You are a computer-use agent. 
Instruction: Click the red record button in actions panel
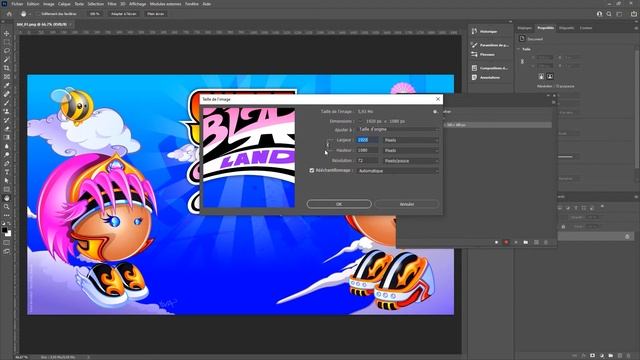click(506, 242)
